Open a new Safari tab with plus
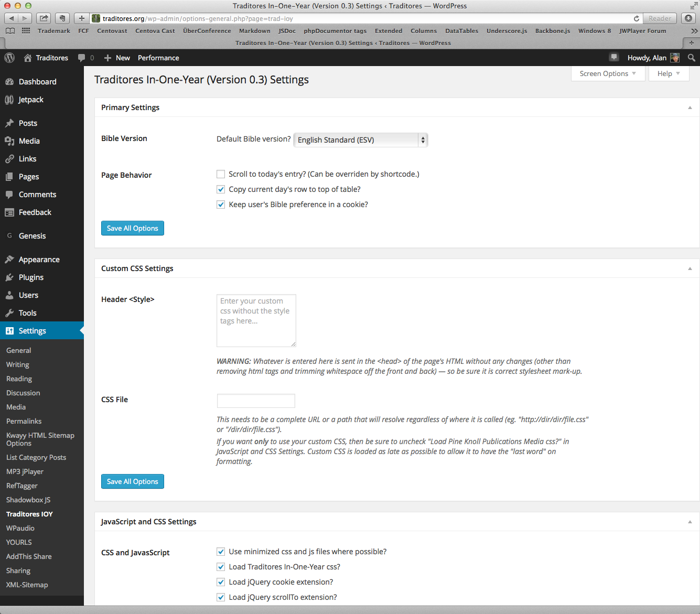 click(692, 43)
